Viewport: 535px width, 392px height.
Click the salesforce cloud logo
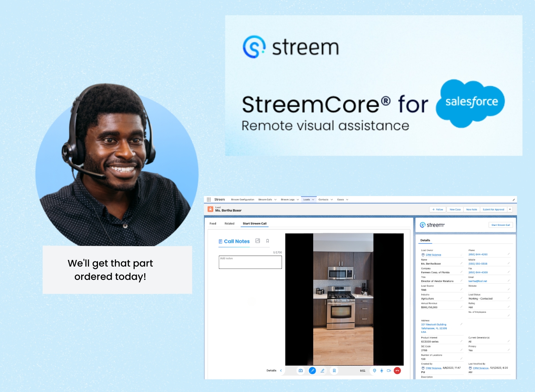click(470, 103)
